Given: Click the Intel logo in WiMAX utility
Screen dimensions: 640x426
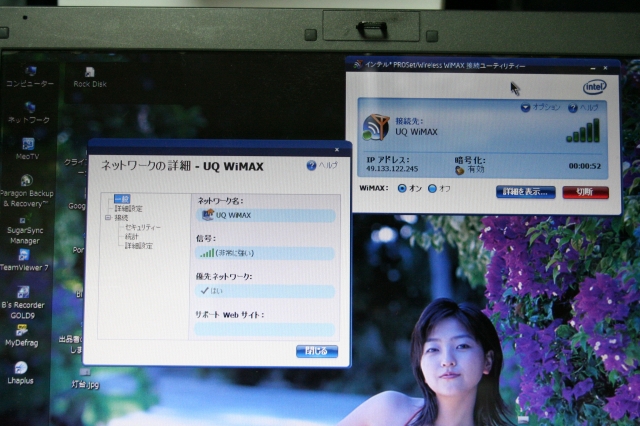Looking at the screenshot, I should pos(594,87).
